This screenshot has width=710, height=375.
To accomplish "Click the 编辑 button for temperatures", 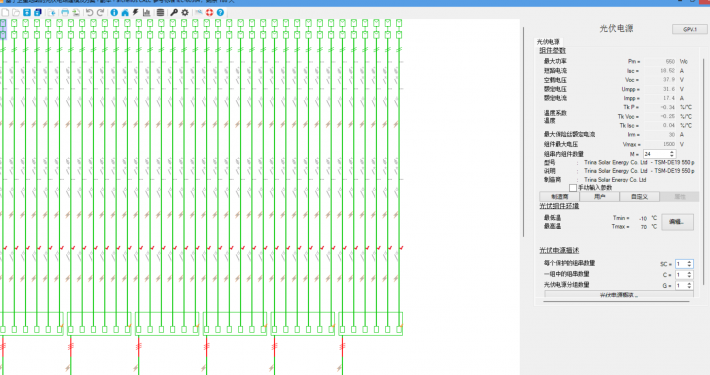I will coord(677,222).
